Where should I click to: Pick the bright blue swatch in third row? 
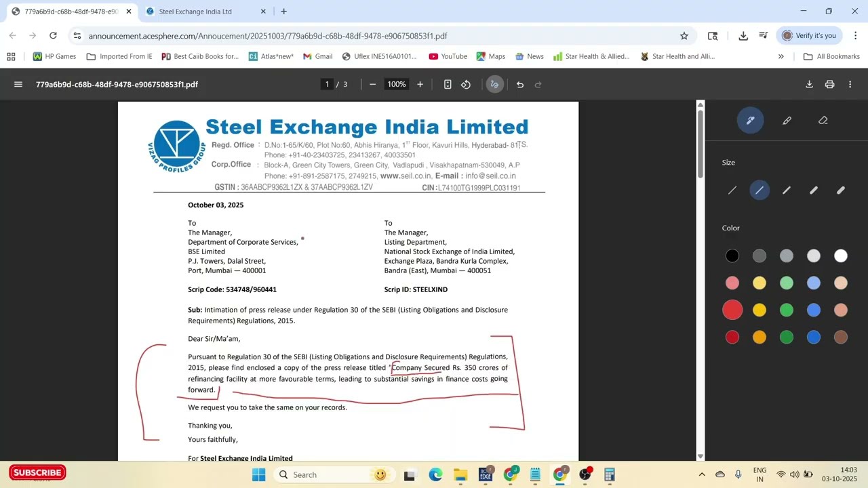(814, 310)
